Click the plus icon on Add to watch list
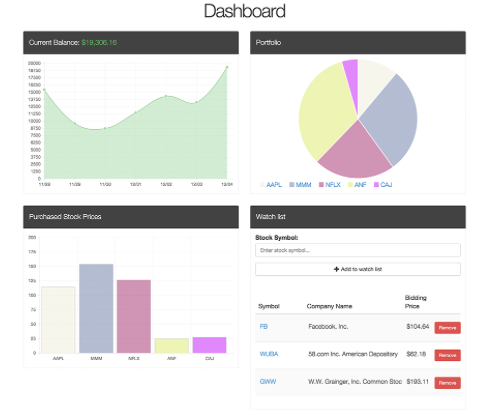 click(336, 269)
